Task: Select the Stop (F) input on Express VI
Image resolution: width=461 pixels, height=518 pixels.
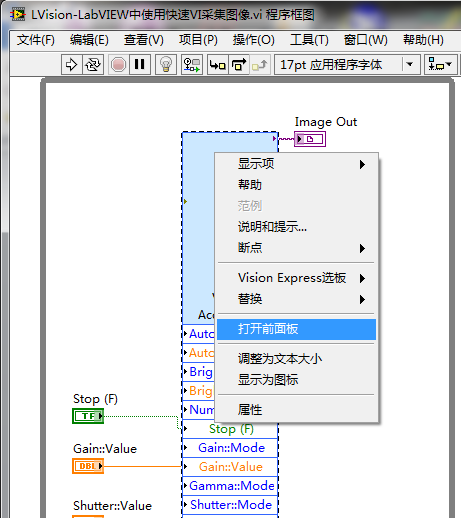Action: 231,429
